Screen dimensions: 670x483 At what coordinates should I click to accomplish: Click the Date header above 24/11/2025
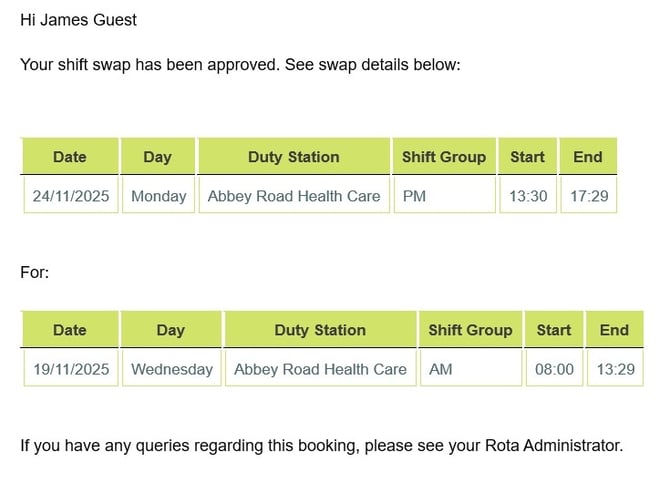tap(70, 157)
